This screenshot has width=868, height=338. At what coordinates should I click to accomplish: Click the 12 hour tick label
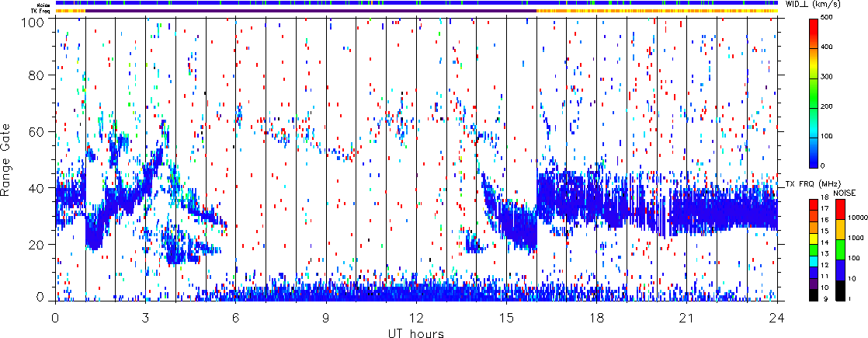click(x=416, y=318)
